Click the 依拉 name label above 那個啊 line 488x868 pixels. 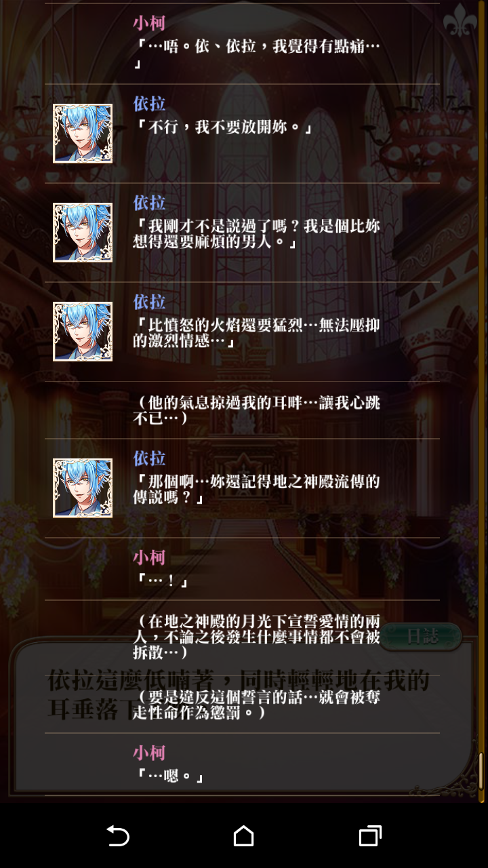point(149,459)
